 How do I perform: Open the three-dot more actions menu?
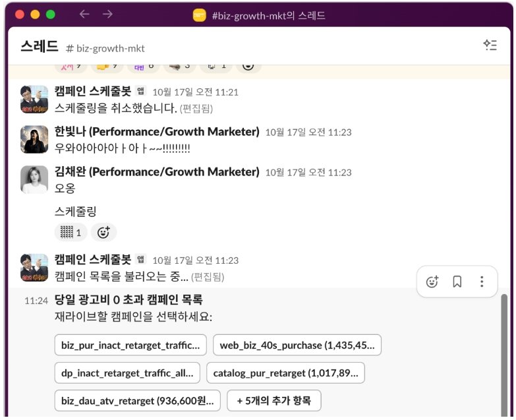point(482,282)
